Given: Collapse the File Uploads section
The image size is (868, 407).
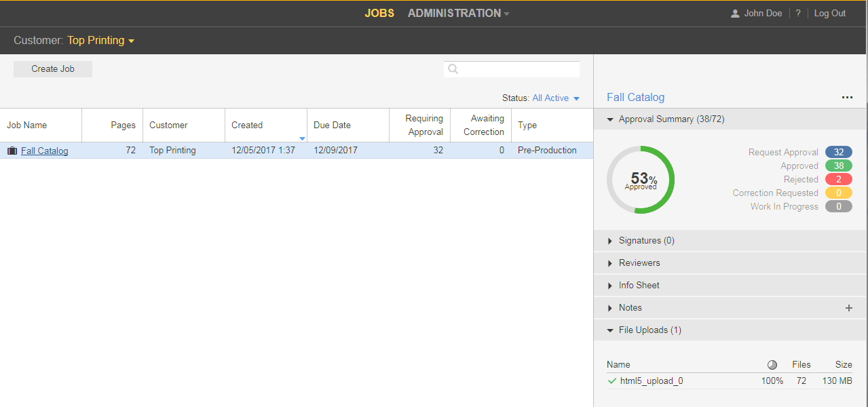Looking at the screenshot, I should tap(611, 330).
